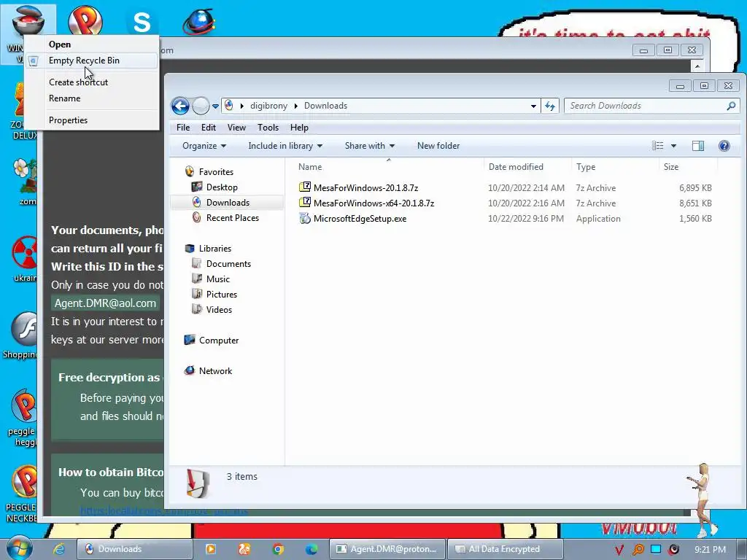Open the address bar history dropdown
This screenshot has width=747, height=560.
(533, 106)
